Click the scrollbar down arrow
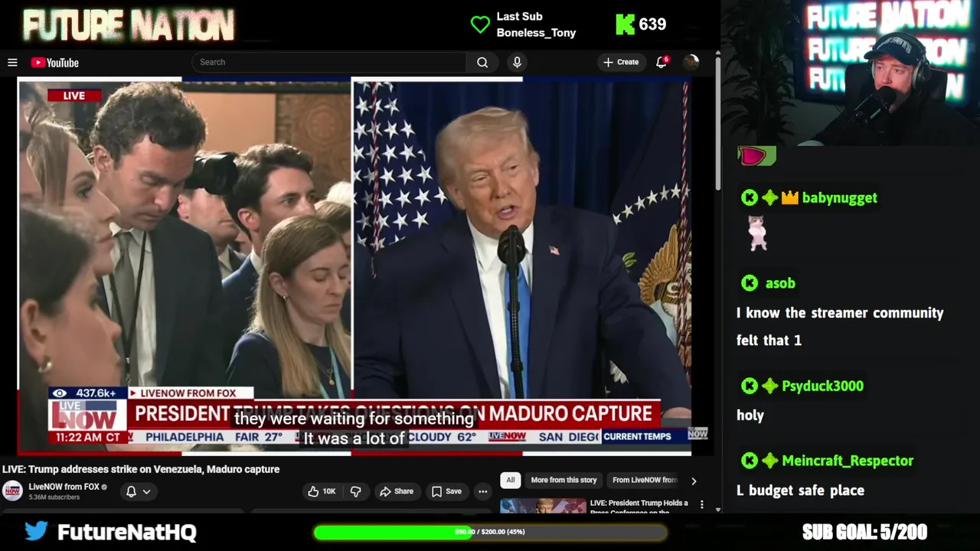980x551 pixels. point(717,509)
